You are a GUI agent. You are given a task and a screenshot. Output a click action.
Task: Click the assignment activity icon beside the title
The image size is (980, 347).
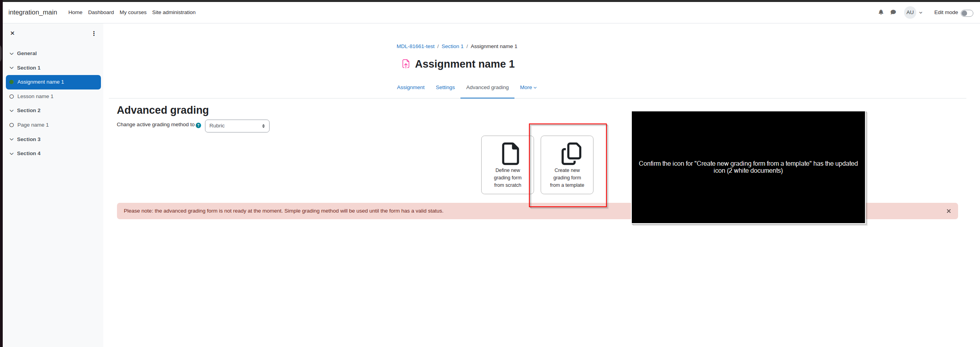pyautogui.click(x=406, y=64)
